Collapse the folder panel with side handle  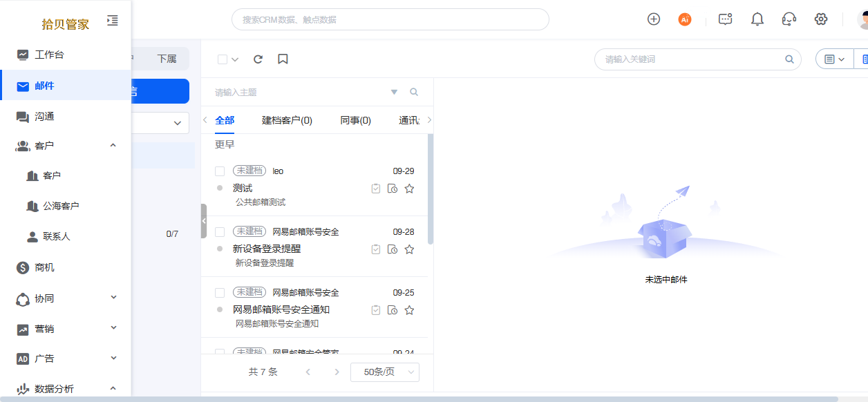[203, 221]
